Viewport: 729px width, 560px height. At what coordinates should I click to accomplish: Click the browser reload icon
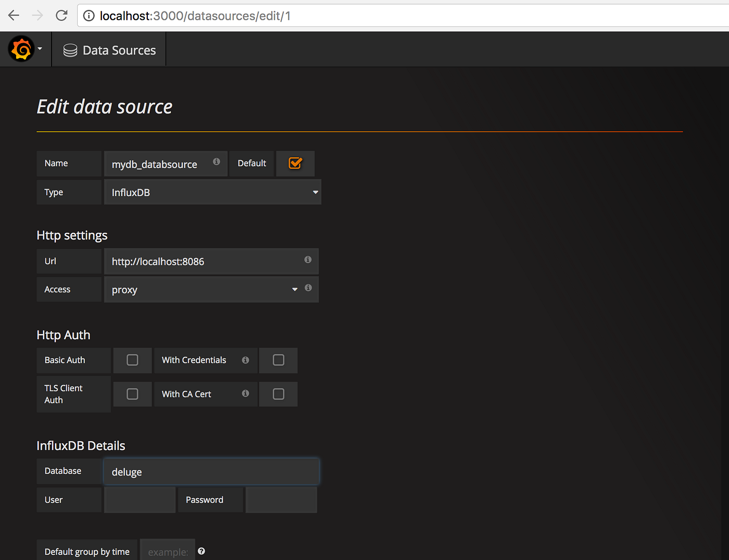(61, 15)
